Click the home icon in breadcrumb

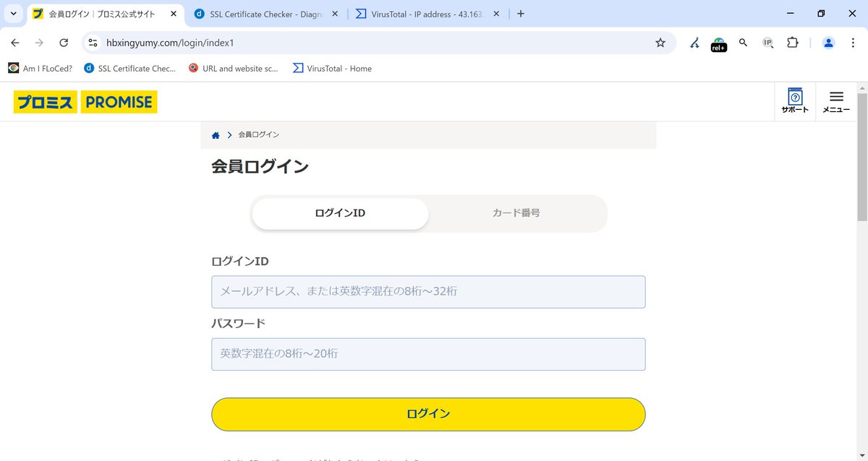click(216, 135)
